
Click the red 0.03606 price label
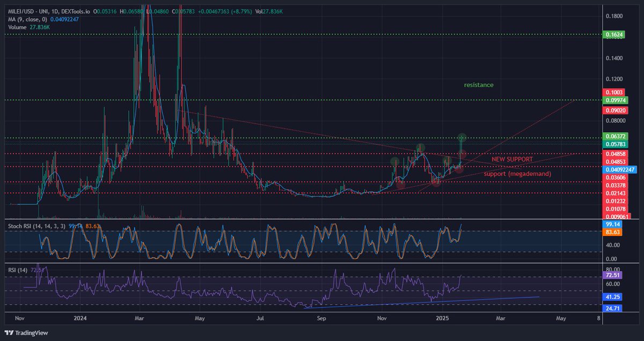click(x=614, y=177)
